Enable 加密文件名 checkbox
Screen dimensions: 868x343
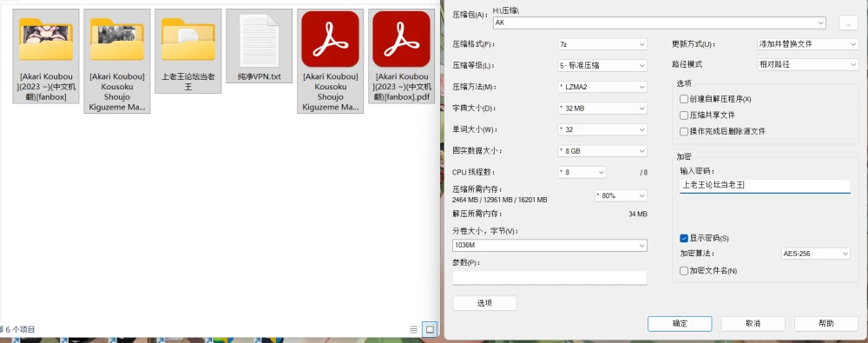point(684,271)
